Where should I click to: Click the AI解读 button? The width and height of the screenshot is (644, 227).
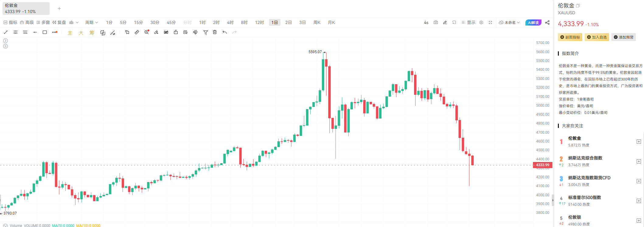click(533, 22)
